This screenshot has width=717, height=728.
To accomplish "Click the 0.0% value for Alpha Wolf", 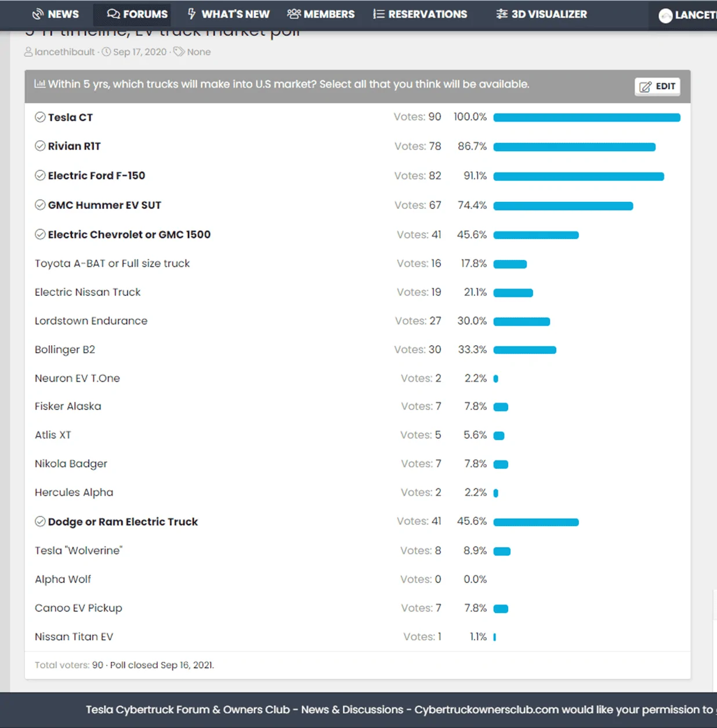I will click(x=475, y=579).
